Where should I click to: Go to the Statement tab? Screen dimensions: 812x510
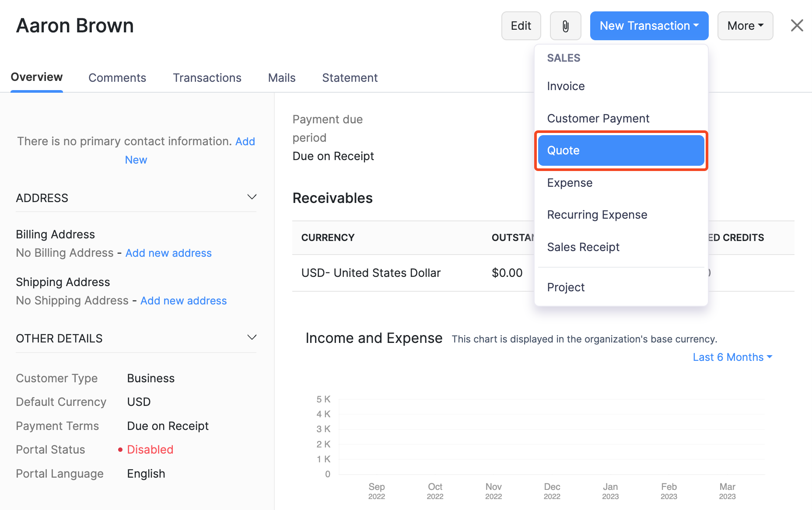[350, 78]
